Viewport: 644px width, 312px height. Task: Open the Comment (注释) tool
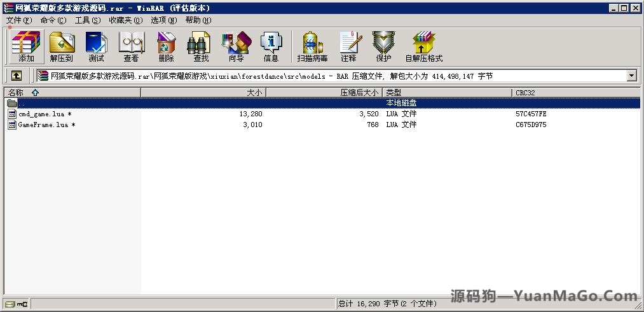[348, 47]
